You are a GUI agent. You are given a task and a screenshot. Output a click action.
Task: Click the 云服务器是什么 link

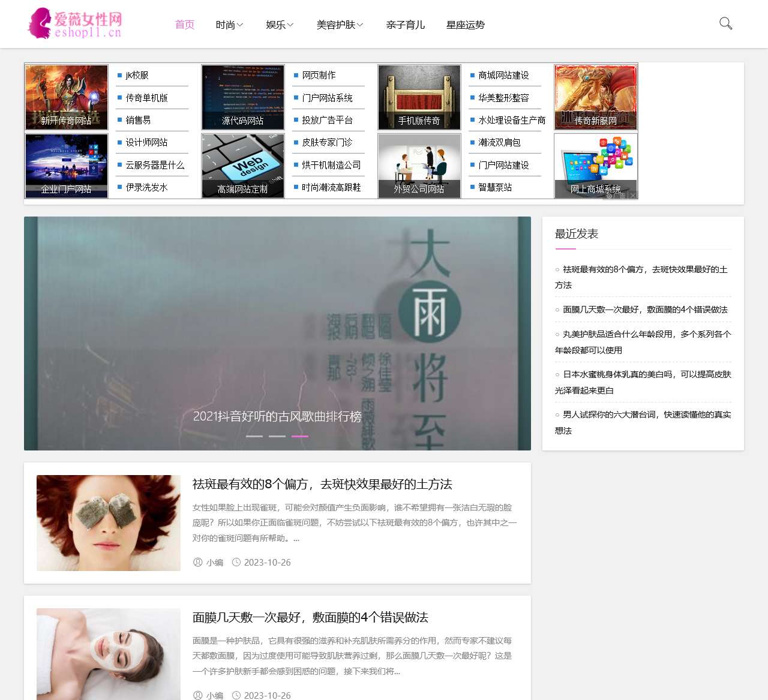155,165
